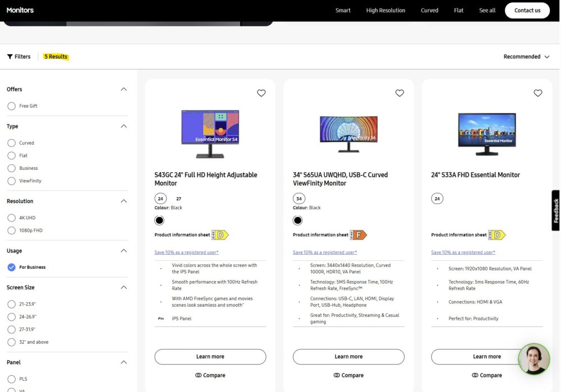Select the 21-23.9" screen size filter
561x392 pixels.
coord(11,304)
